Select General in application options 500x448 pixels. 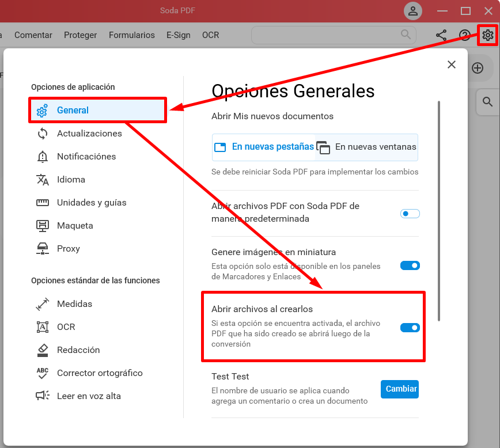coord(97,111)
